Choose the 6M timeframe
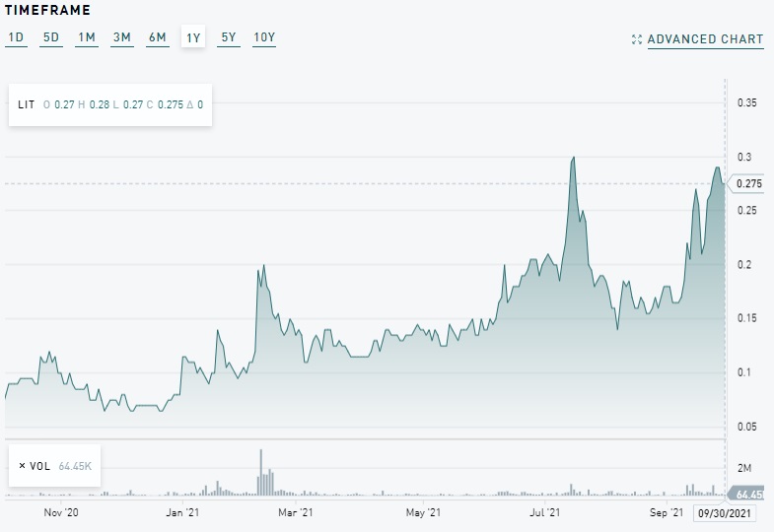This screenshot has height=532, width=774. pyautogui.click(x=158, y=37)
